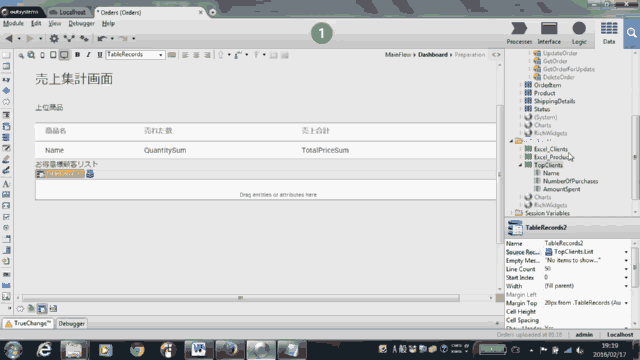Click the undo arrow icon
The image size is (640, 360).
click(102, 38)
